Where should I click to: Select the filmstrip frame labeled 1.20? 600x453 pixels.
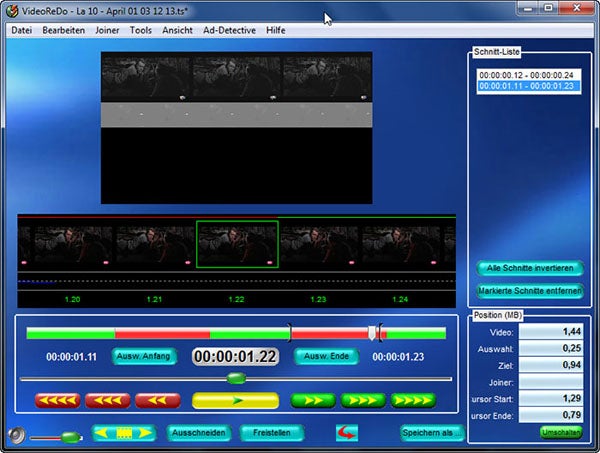pyautogui.click(x=73, y=245)
